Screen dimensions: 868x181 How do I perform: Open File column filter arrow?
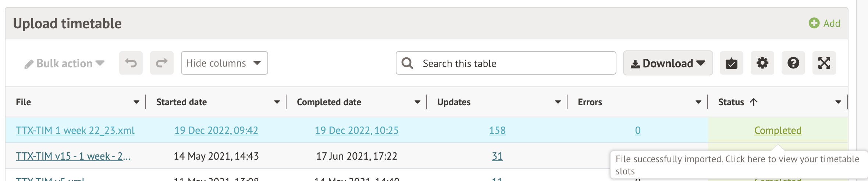tap(136, 102)
